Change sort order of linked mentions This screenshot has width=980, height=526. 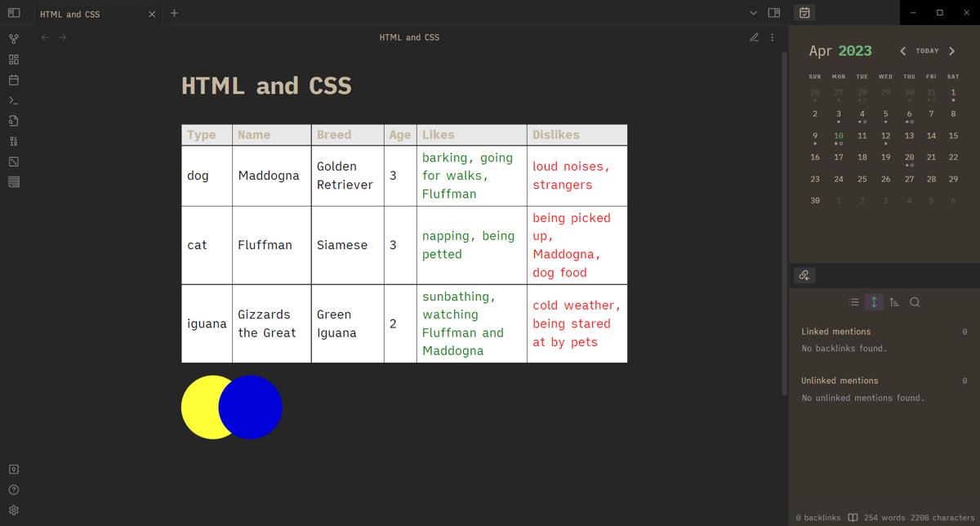893,301
